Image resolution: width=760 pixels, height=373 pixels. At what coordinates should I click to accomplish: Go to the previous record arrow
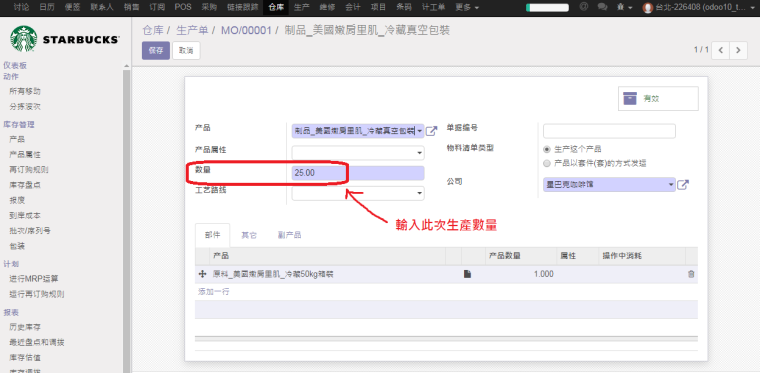click(x=721, y=50)
